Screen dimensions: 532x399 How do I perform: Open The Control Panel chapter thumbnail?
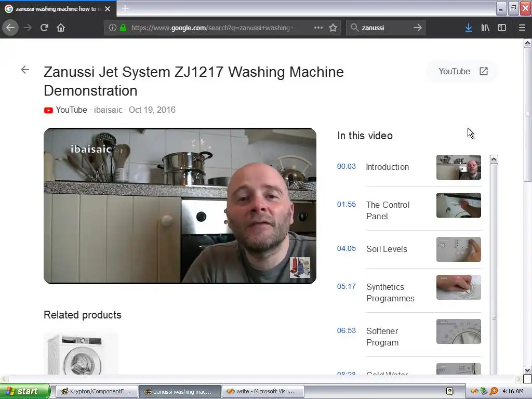click(459, 205)
